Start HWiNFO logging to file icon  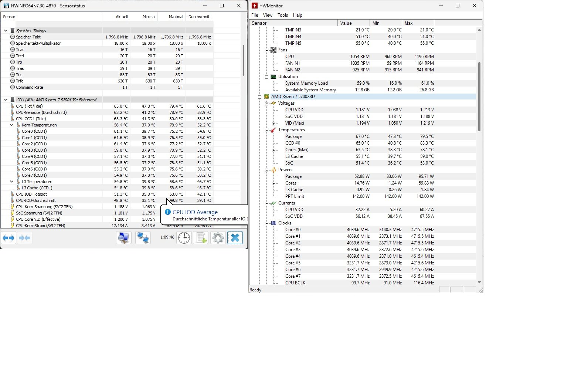click(201, 238)
